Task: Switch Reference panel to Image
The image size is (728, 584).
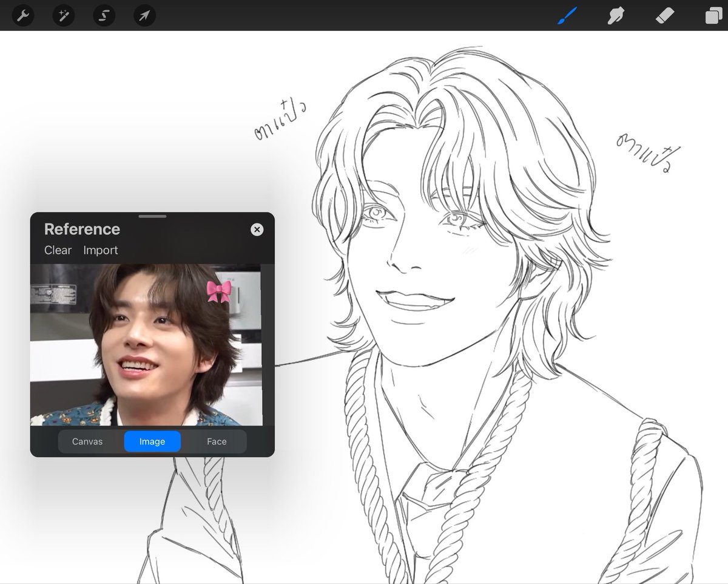Action: click(x=152, y=441)
